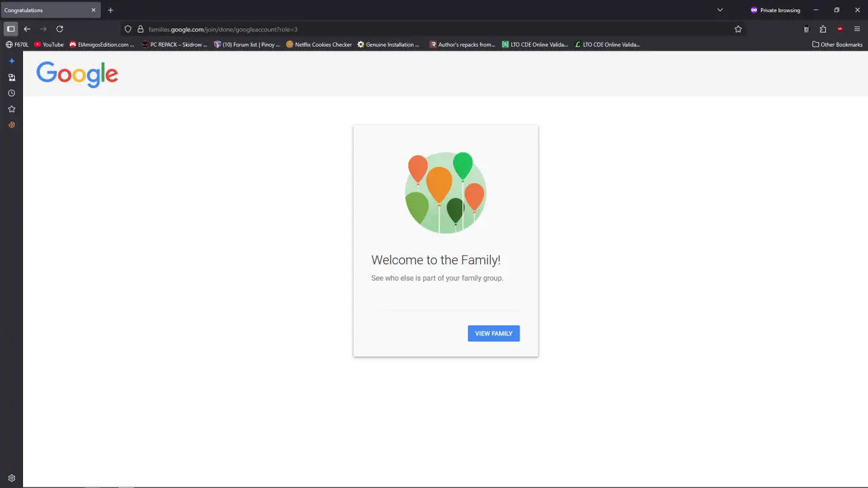Screen dimensions: 868x488
Task: Open synced tabs in the sidebar
Action: click(x=12, y=77)
